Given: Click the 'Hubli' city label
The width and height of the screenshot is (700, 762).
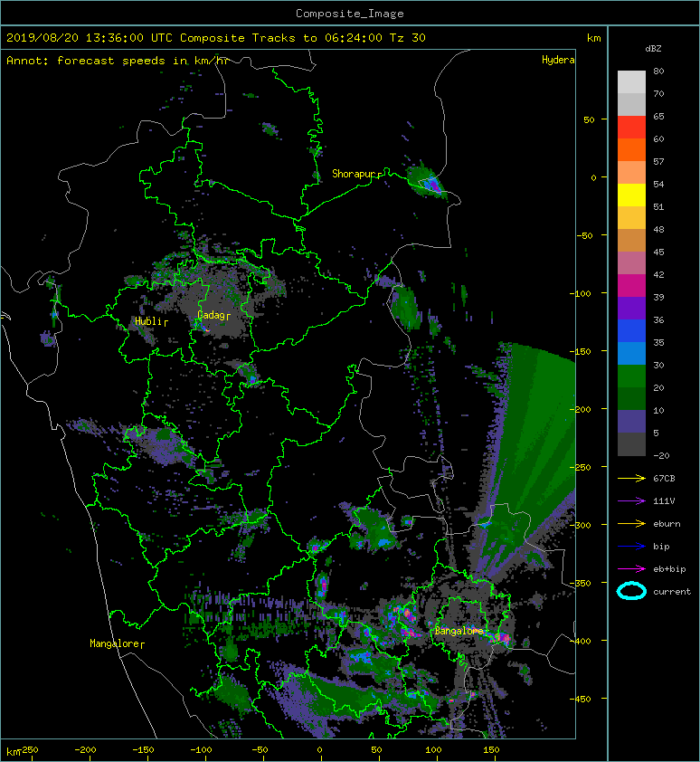Looking at the screenshot, I should [x=148, y=321].
